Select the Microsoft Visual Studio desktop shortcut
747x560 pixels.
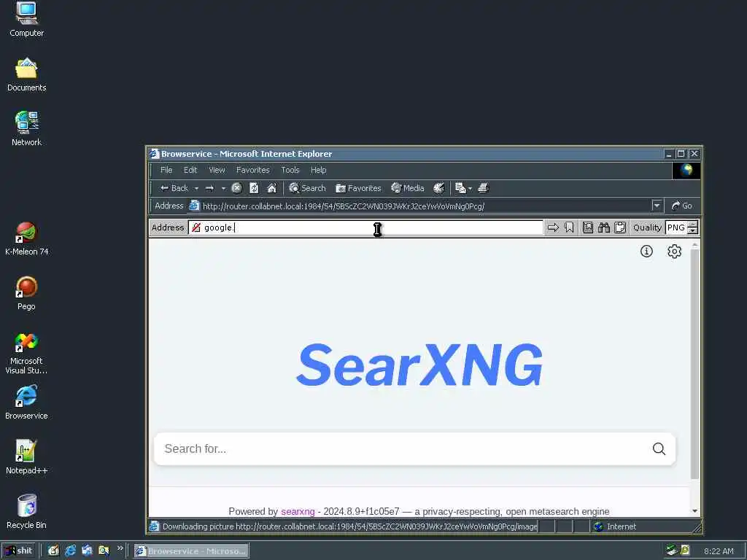pos(26,354)
